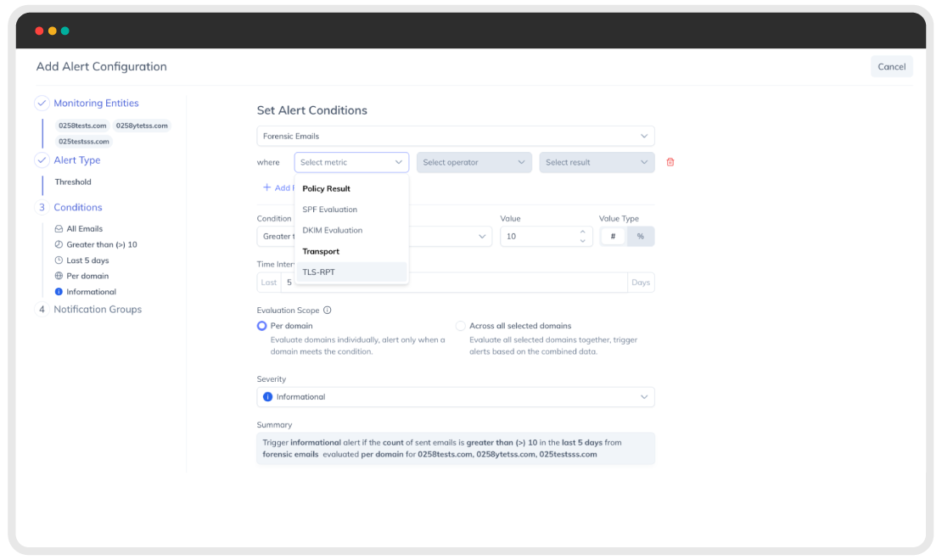Click the Summary text box
Viewport: 942px width, 560px height.
[x=456, y=448]
